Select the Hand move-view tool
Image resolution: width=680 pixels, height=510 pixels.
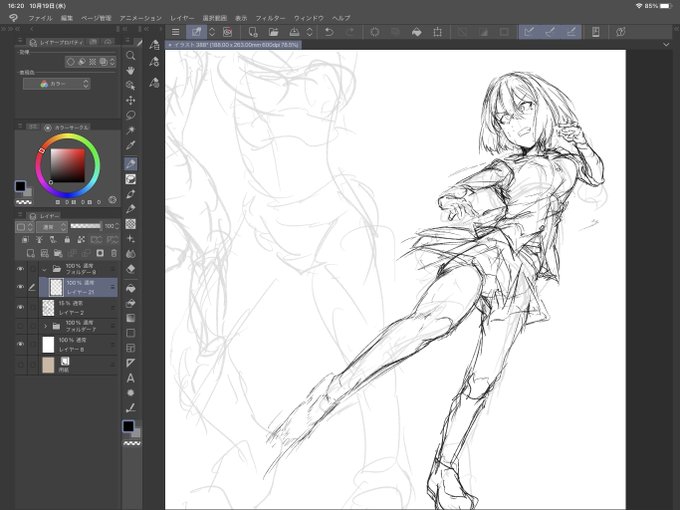(130, 71)
